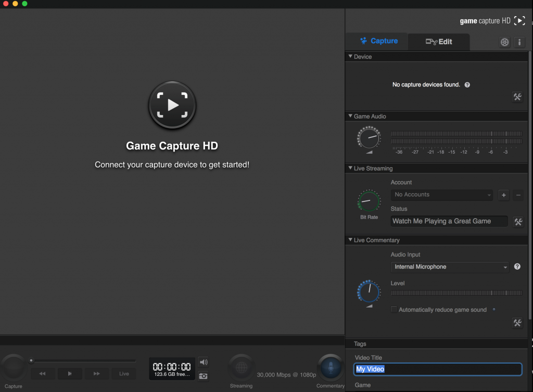Click the Game label below Video Title
The height and width of the screenshot is (392, 533).
363,385
